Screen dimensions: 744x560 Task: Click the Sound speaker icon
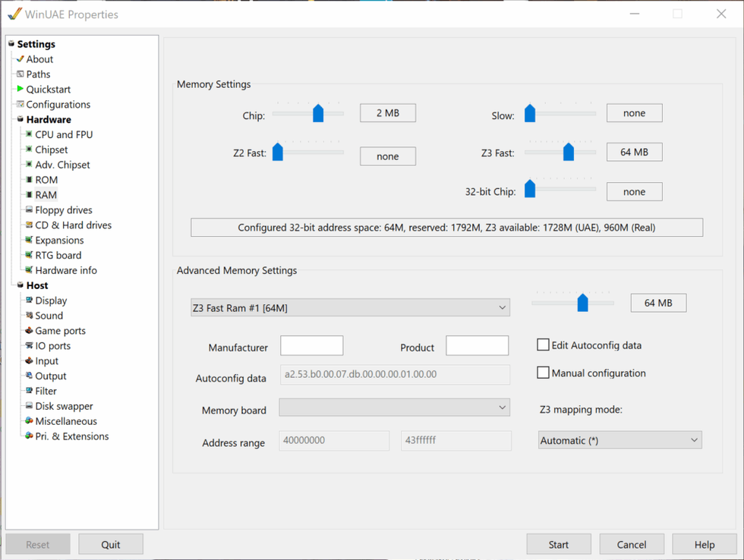click(x=29, y=316)
